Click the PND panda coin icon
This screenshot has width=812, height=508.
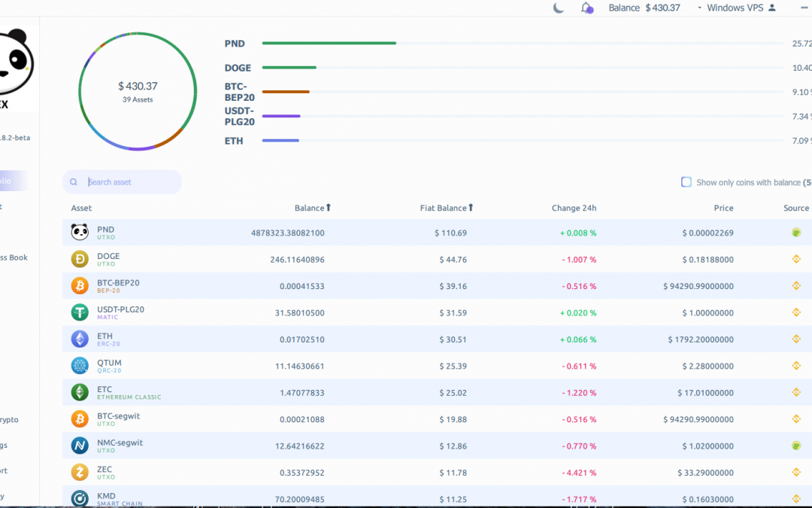80,233
